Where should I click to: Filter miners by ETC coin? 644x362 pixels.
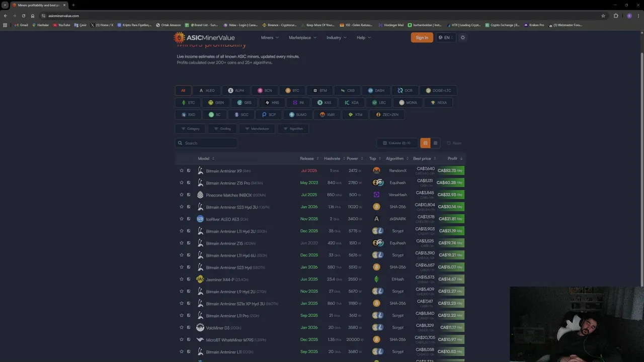188,103
